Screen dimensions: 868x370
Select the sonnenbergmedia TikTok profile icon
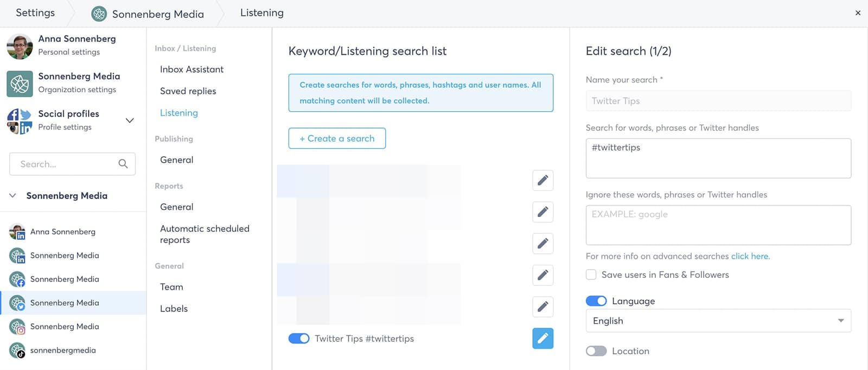[17, 350]
